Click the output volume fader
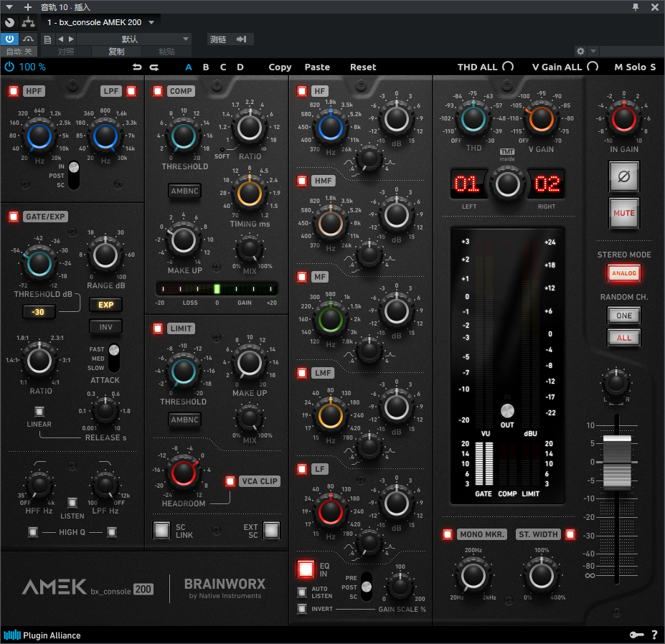The image size is (665, 644). pos(617,462)
